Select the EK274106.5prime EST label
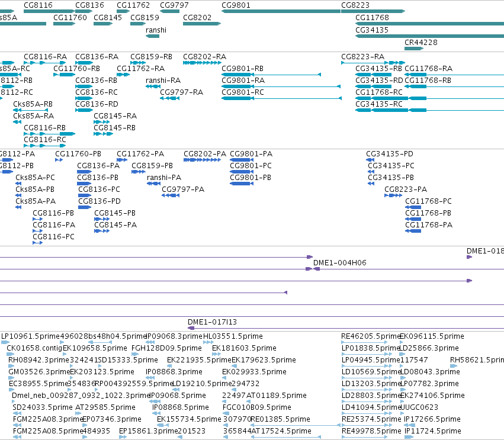This screenshot has height=440, width=504. pos(432,396)
